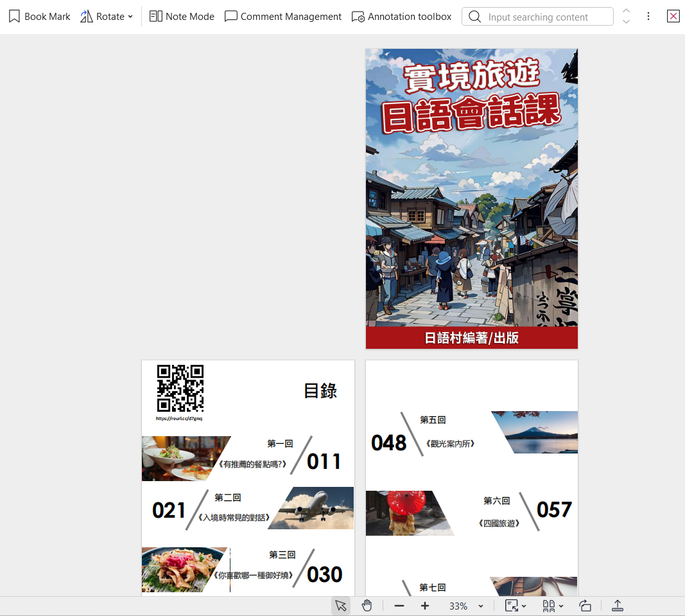Open the three-dot more options menu
685x616 pixels.
coord(648,17)
